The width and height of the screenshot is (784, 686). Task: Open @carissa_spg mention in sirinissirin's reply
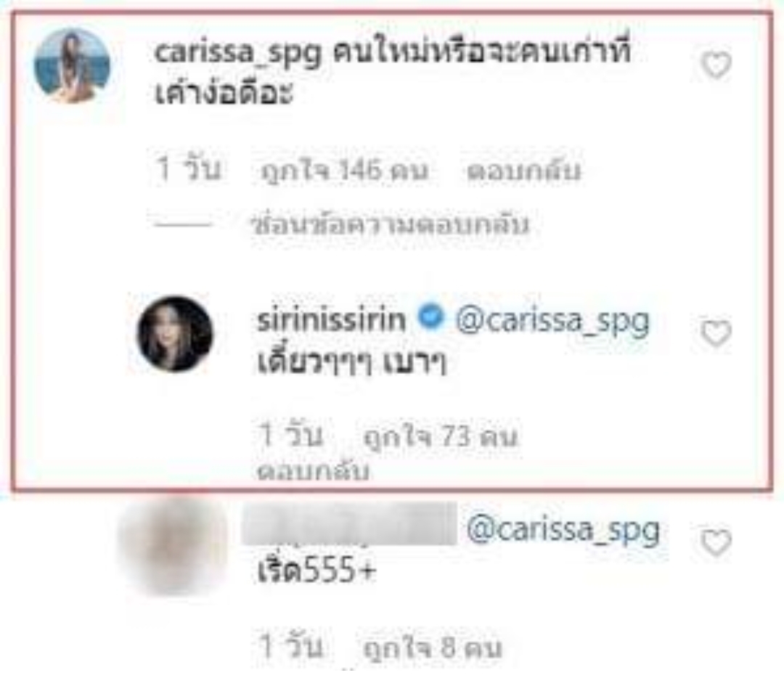552,321
